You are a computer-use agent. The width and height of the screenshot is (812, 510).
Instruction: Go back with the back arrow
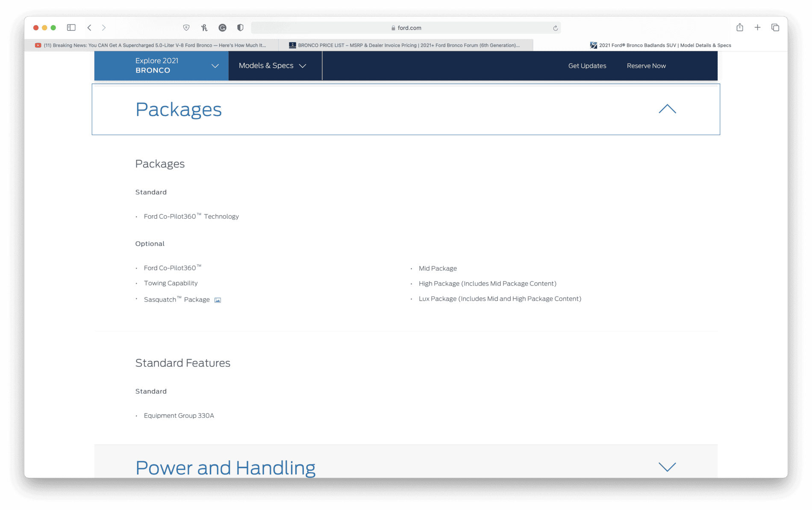click(89, 28)
